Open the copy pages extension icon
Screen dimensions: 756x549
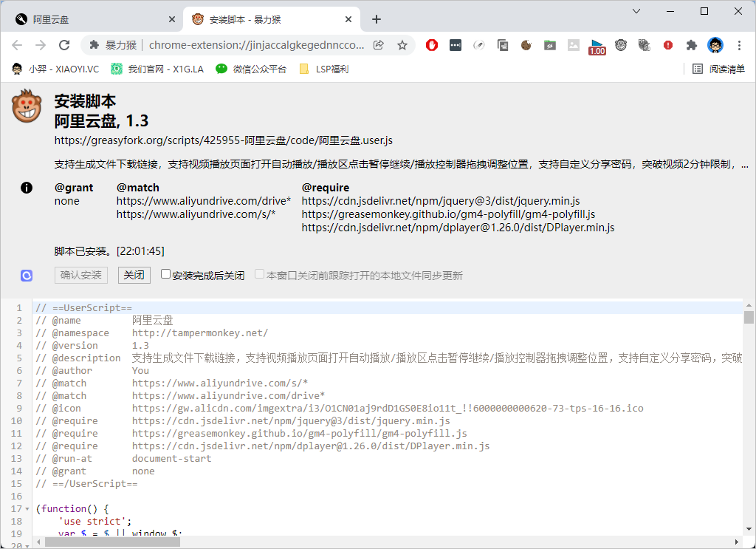[x=502, y=45]
